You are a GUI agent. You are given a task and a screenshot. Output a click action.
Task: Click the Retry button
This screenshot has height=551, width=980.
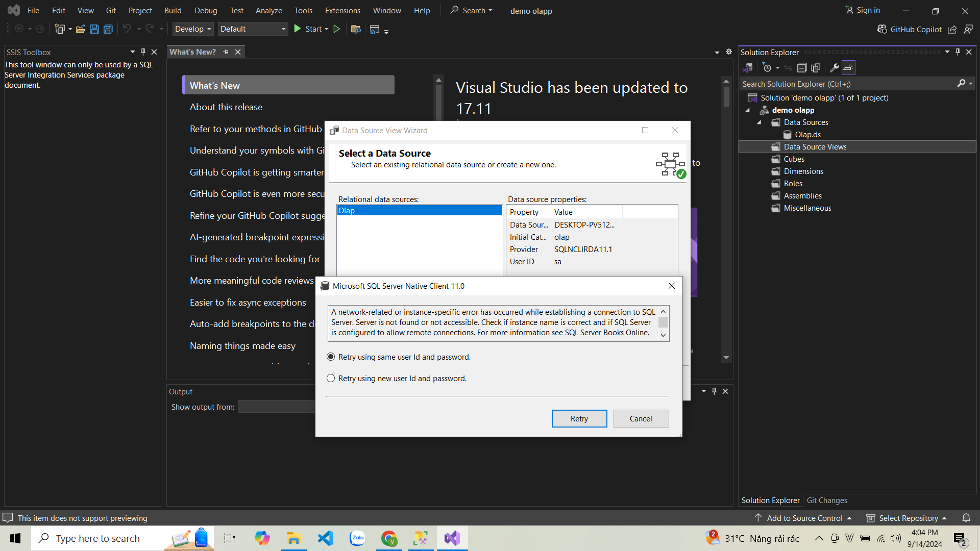tap(579, 419)
